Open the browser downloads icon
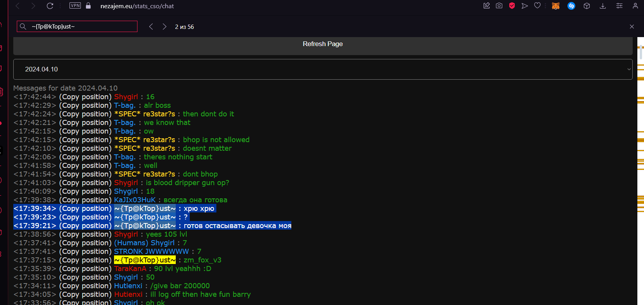 [603, 6]
